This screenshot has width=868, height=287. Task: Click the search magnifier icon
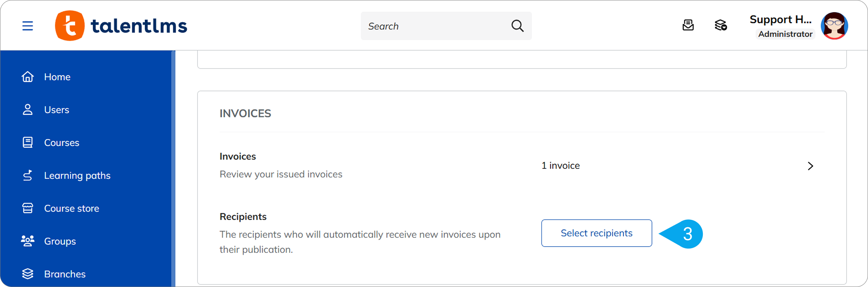click(x=517, y=26)
